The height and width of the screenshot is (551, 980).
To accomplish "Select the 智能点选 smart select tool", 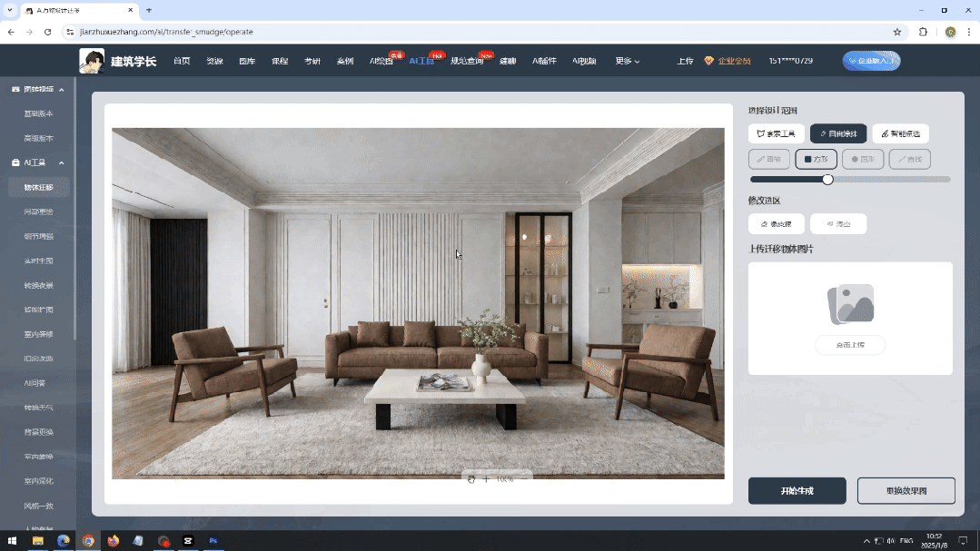I will (901, 133).
